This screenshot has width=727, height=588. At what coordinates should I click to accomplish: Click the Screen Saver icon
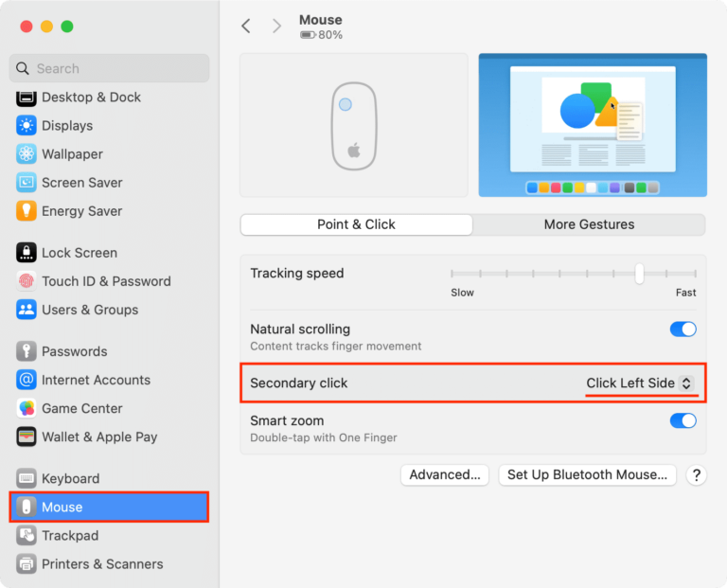point(27,183)
